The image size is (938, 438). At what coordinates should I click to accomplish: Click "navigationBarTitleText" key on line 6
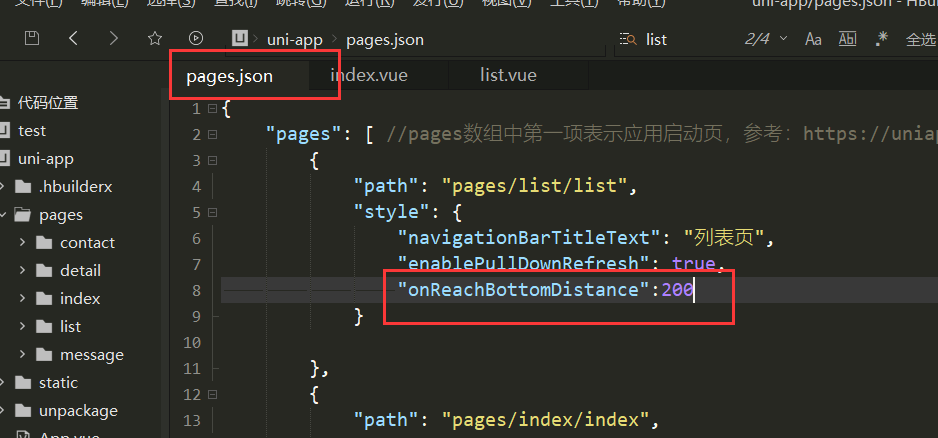pyautogui.click(x=530, y=238)
